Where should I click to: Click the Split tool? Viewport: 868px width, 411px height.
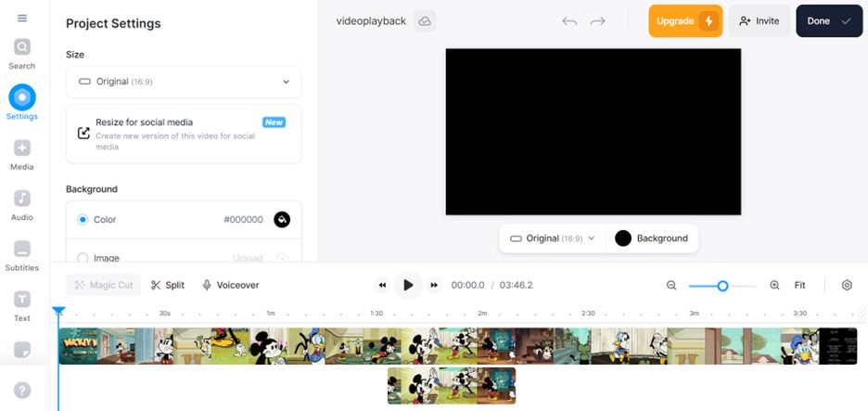pyautogui.click(x=168, y=285)
